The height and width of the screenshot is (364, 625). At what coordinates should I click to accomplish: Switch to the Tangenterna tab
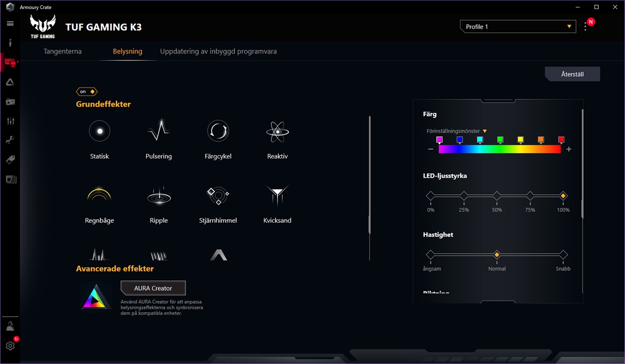click(x=62, y=51)
